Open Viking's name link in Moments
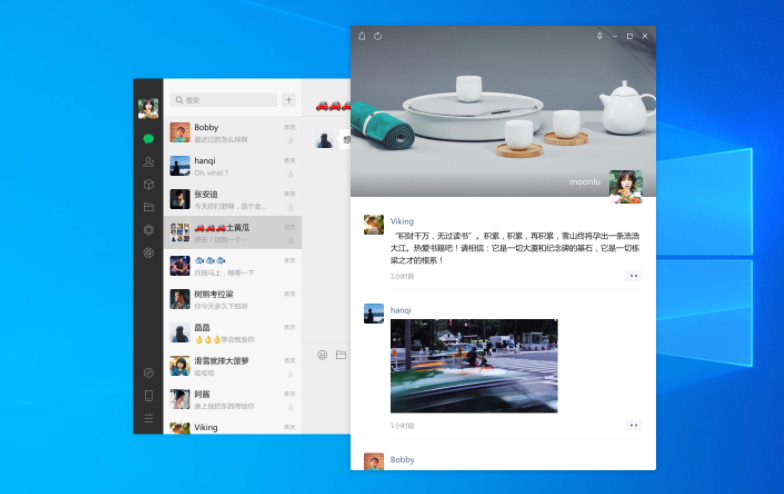 (x=402, y=222)
